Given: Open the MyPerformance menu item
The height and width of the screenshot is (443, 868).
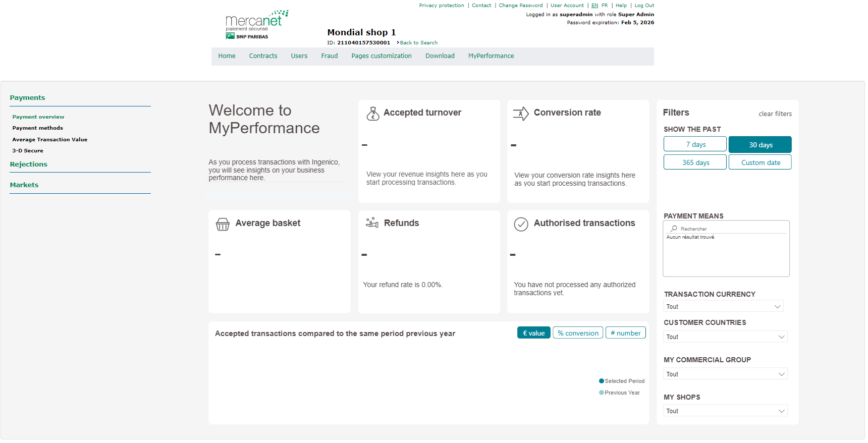Looking at the screenshot, I should pos(491,56).
